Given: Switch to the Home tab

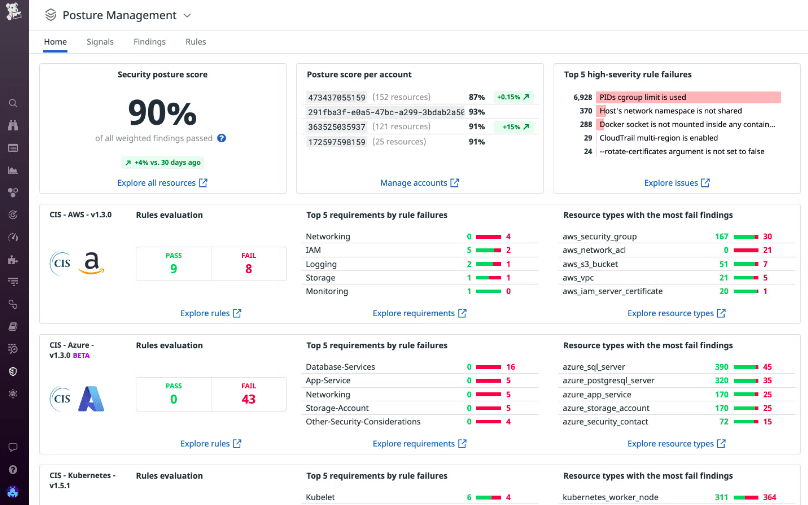Looking at the screenshot, I should coord(55,42).
